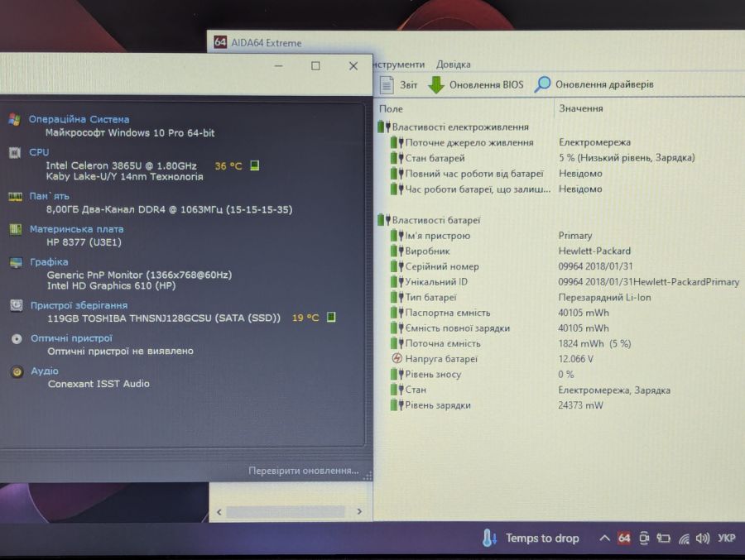Click the AIDA64 tray icon in taskbar
Image resolution: width=745 pixels, height=560 pixels.
pos(624,538)
